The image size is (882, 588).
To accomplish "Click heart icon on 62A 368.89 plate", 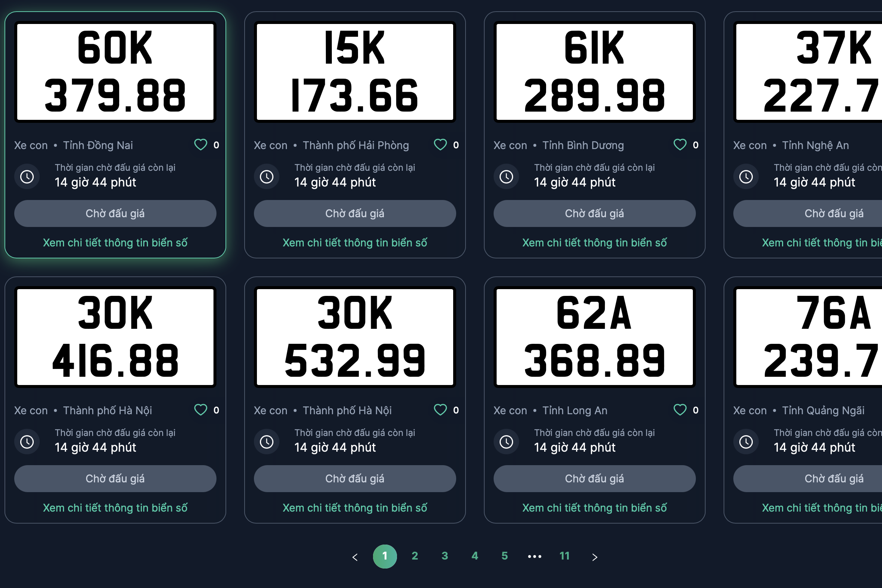I will (680, 410).
